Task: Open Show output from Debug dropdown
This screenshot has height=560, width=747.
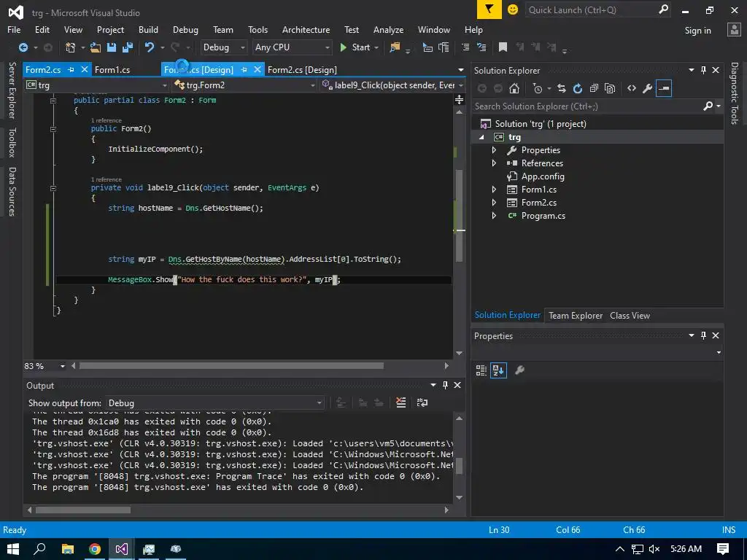Action: [215, 402]
